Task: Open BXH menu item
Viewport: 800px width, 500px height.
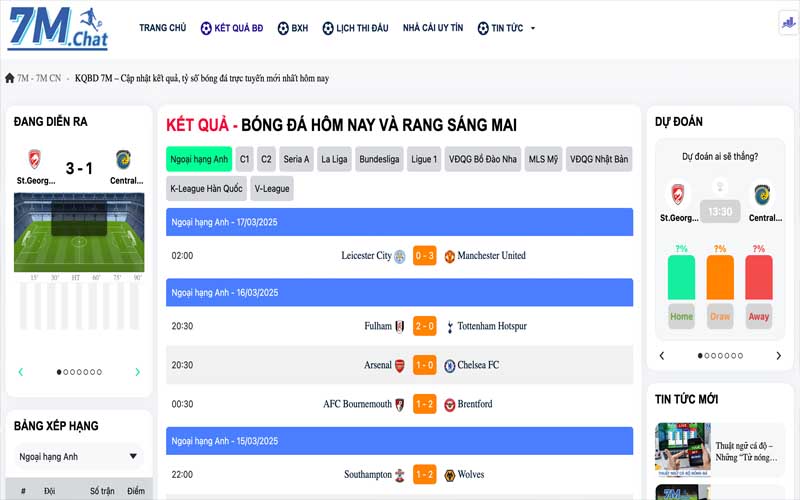Action: tap(293, 28)
